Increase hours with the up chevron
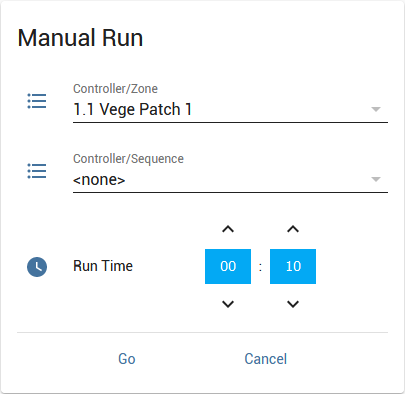 pos(228,229)
